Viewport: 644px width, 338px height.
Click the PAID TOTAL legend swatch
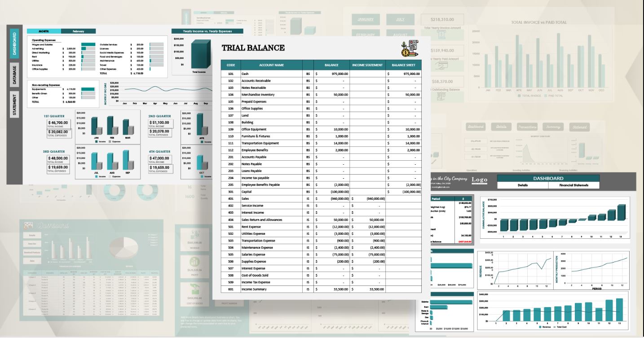click(x=546, y=96)
